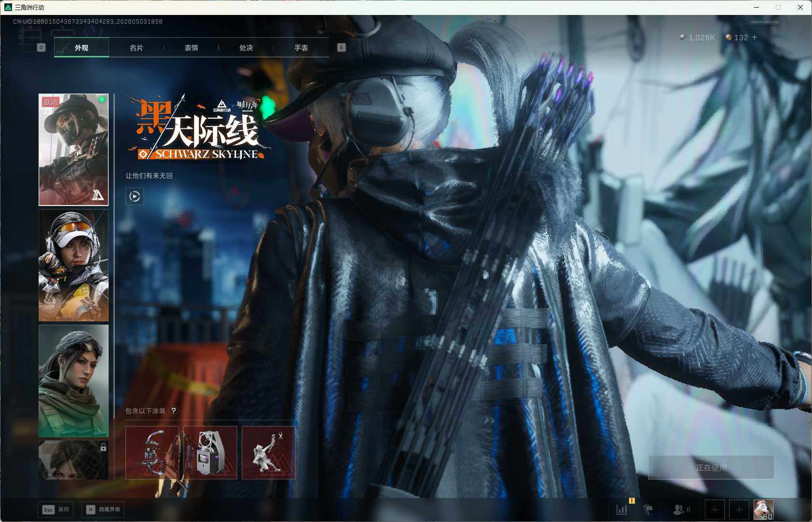Click the green equipped indicator on first skin
The image size is (812, 522).
point(101,100)
